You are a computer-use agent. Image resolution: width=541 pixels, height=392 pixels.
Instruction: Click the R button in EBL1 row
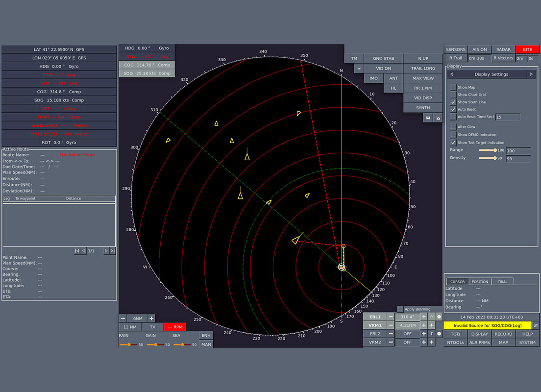pyautogui.click(x=431, y=317)
